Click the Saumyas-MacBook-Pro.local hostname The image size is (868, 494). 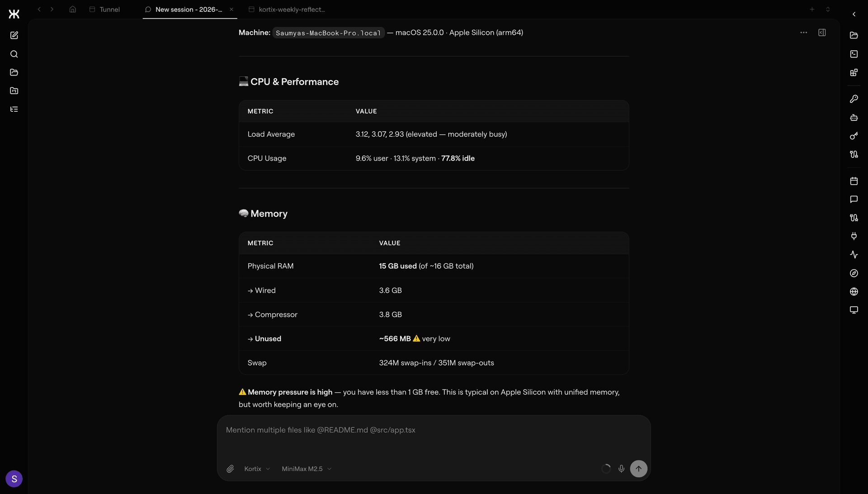click(328, 33)
